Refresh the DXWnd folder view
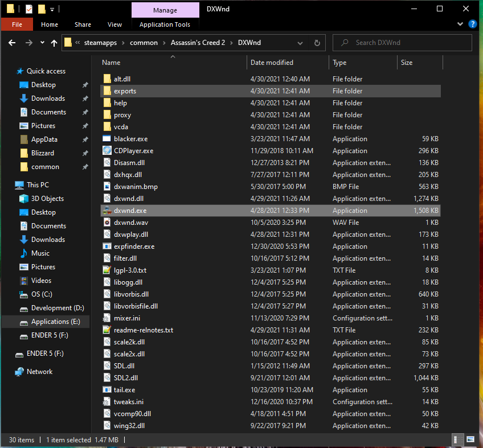Image resolution: width=483 pixels, height=448 pixels. coord(317,43)
